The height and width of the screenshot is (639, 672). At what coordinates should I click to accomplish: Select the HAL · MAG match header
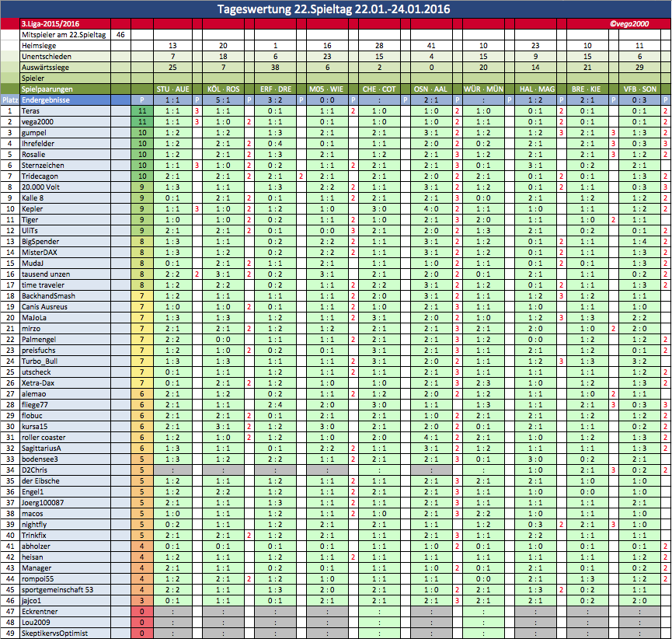point(537,89)
